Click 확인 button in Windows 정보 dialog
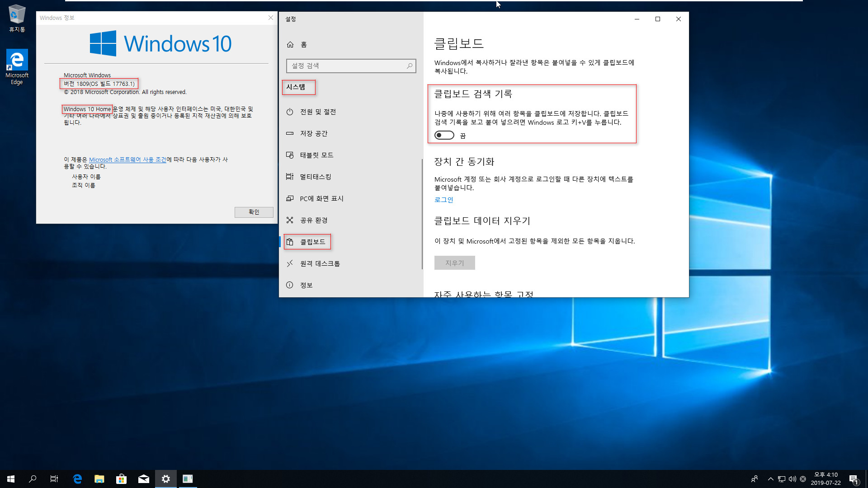The height and width of the screenshot is (488, 868). [x=254, y=212]
